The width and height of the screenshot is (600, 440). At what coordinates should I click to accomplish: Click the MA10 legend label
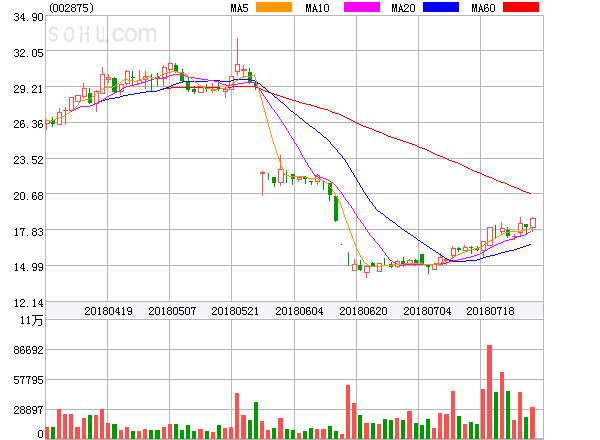tap(317, 8)
